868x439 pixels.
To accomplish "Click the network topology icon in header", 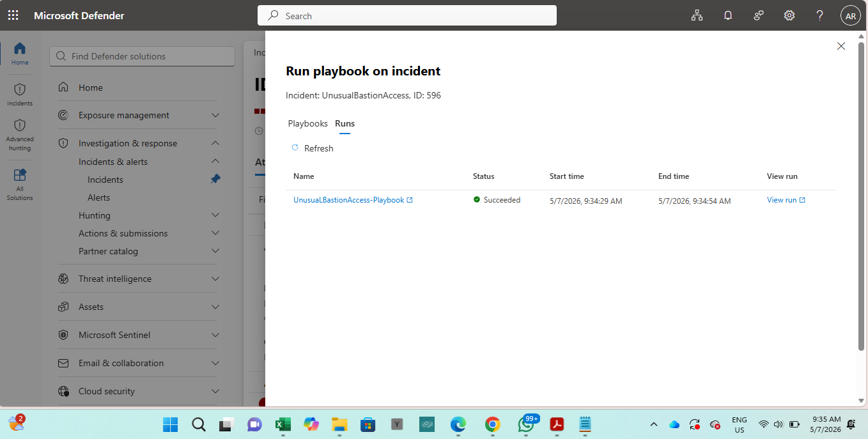I will (697, 15).
